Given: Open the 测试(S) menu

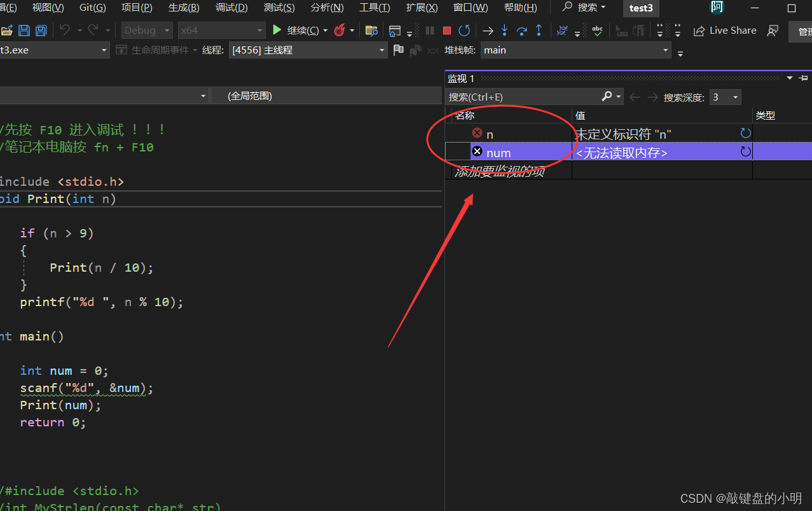Looking at the screenshot, I should [x=279, y=8].
